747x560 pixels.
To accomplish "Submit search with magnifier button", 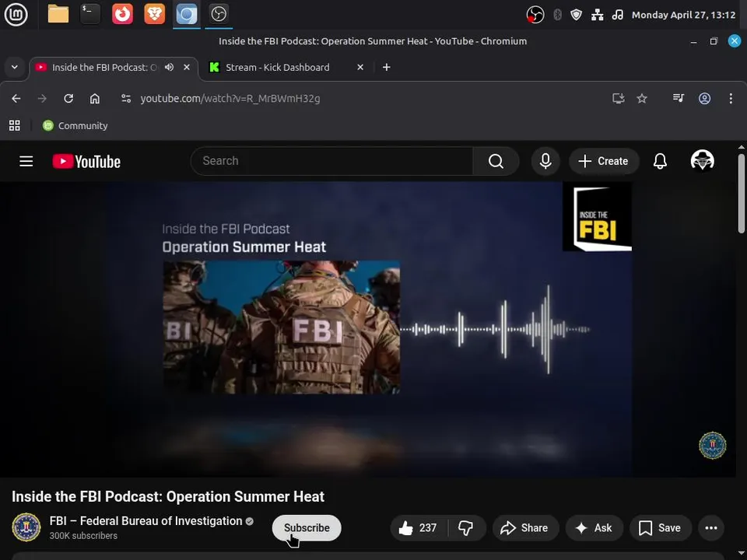I will click(x=496, y=161).
